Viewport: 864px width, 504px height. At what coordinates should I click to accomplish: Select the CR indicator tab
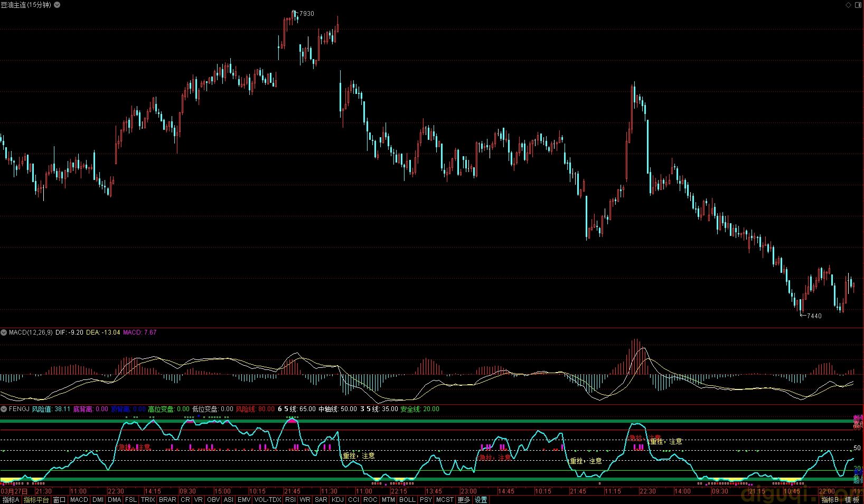[x=185, y=500]
